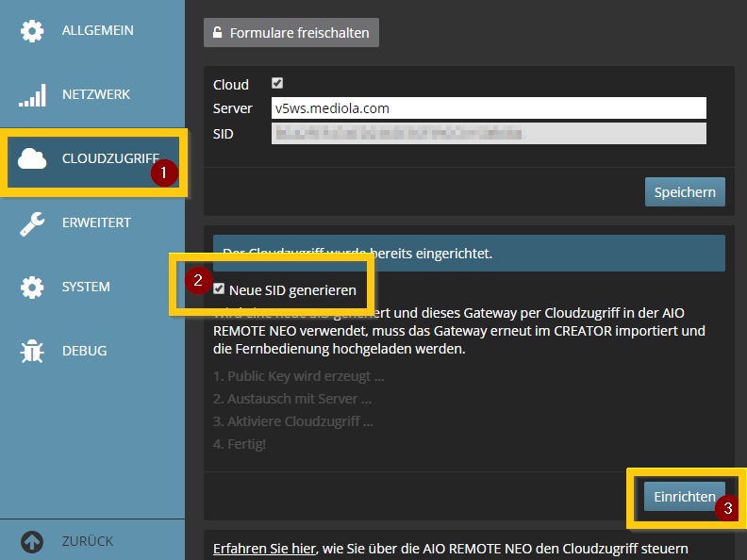This screenshot has height=560, width=747.
Task: Click the Netzwerk signal bars icon
Action: [32, 95]
